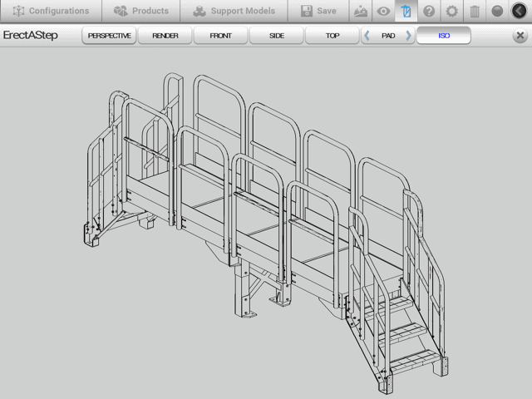Click the black back arrow icon
532x399 pixels.
click(x=520, y=12)
